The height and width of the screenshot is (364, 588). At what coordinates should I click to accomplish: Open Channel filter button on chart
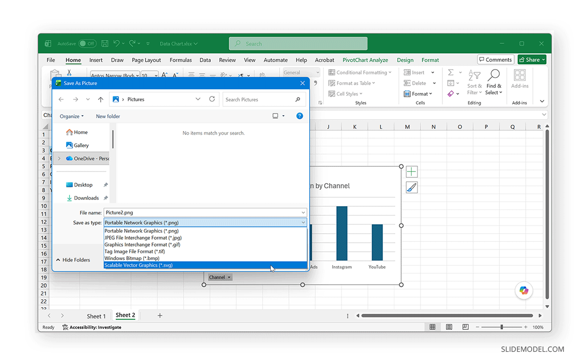220,277
